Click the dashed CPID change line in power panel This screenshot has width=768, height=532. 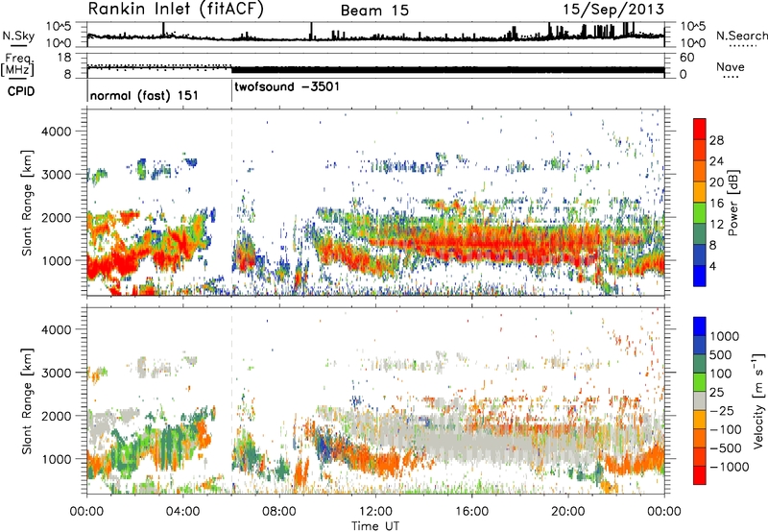click(231, 203)
